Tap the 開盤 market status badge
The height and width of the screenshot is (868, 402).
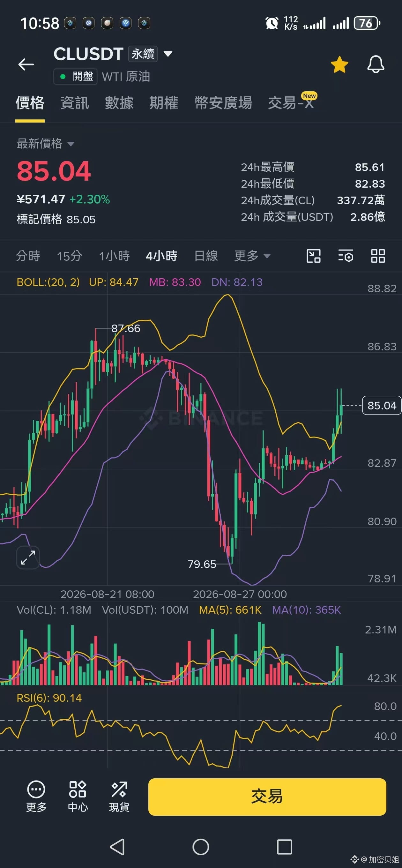(76, 77)
